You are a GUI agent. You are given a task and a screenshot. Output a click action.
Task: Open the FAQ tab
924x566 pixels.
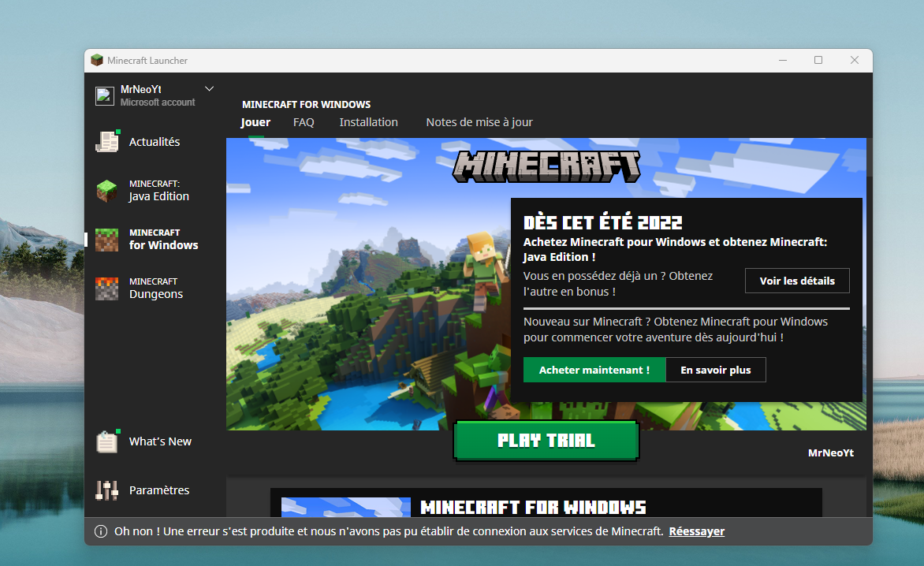click(x=304, y=122)
